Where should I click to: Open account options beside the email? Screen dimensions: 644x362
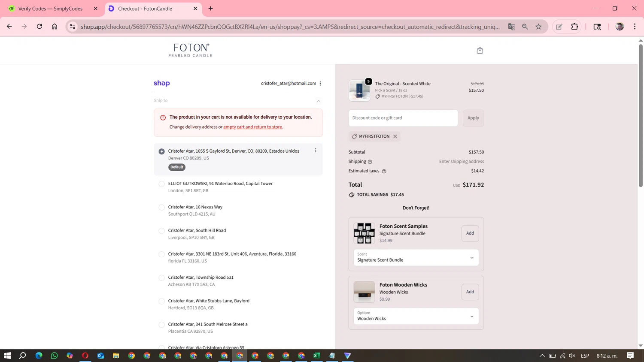pyautogui.click(x=320, y=84)
